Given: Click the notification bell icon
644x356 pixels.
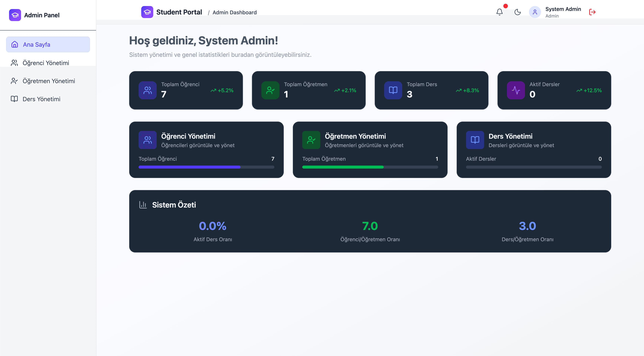Looking at the screenshot, I should 499,12.
